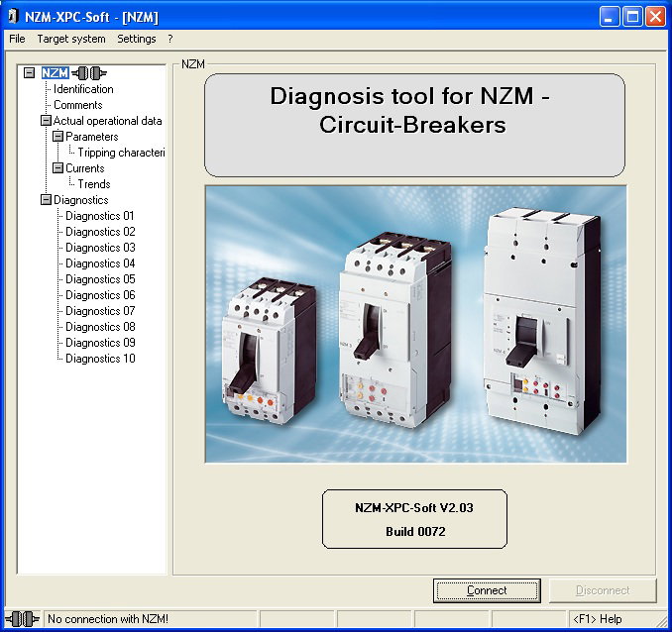This screenshot has height=632, width=672.
Task: Click the 'NZM-XPC-Soft V2.03' version text
Action: (x=414, y=508)
